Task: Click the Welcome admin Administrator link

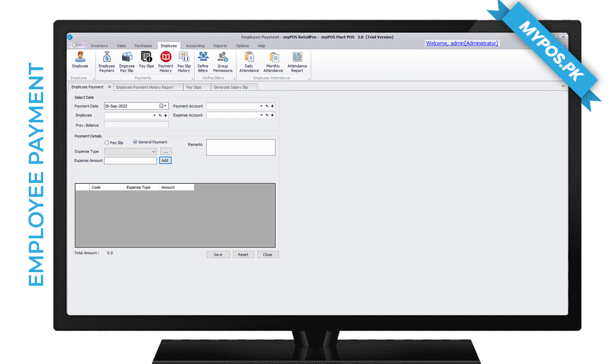Action: click(462, 43)
